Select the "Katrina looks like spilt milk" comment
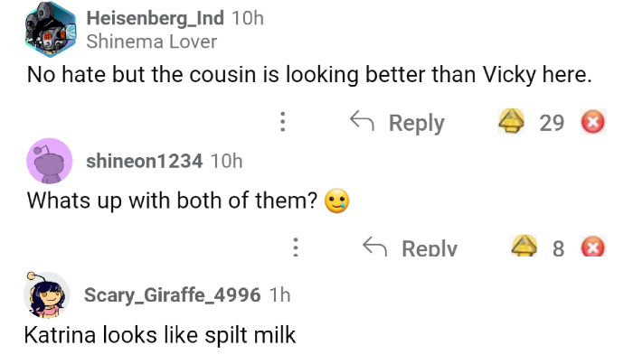The width and height of the screenshot is (633, 364). [160, 336]
